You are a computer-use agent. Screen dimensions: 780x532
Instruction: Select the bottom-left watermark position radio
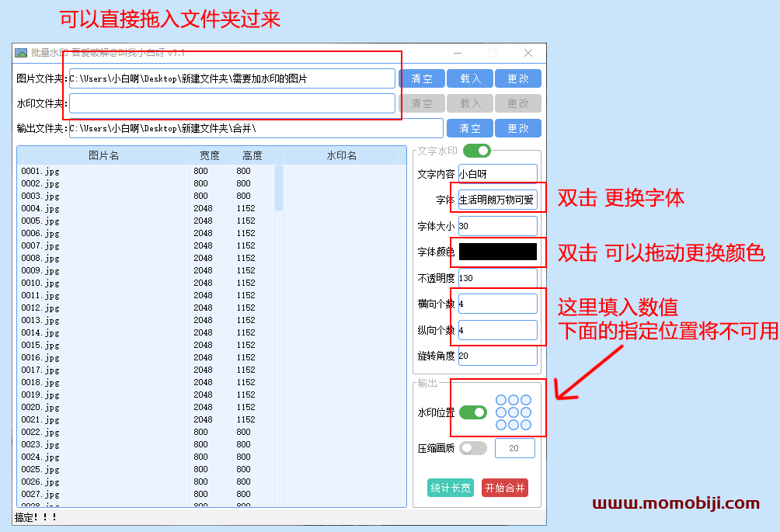point(501,425)
